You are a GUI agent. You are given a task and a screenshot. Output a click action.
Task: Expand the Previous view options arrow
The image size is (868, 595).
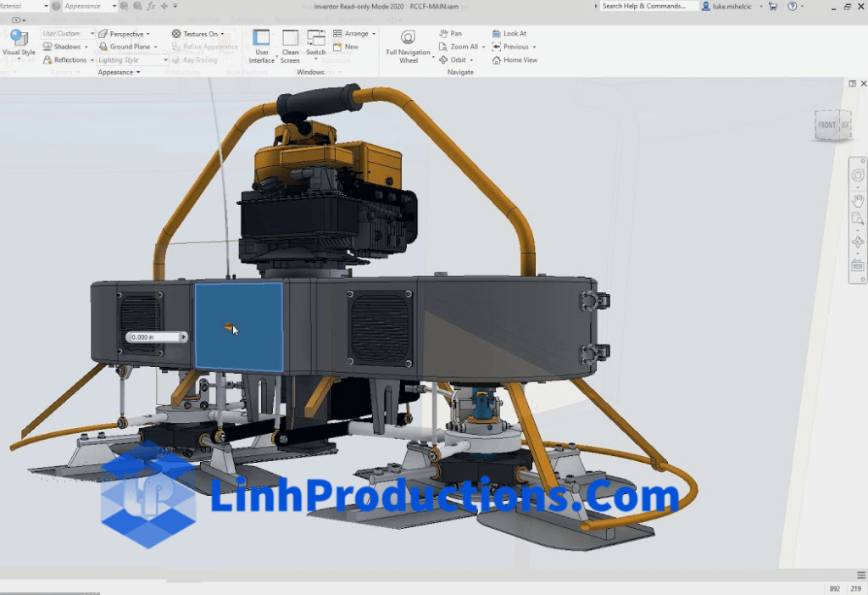click(x=534, y=47)
